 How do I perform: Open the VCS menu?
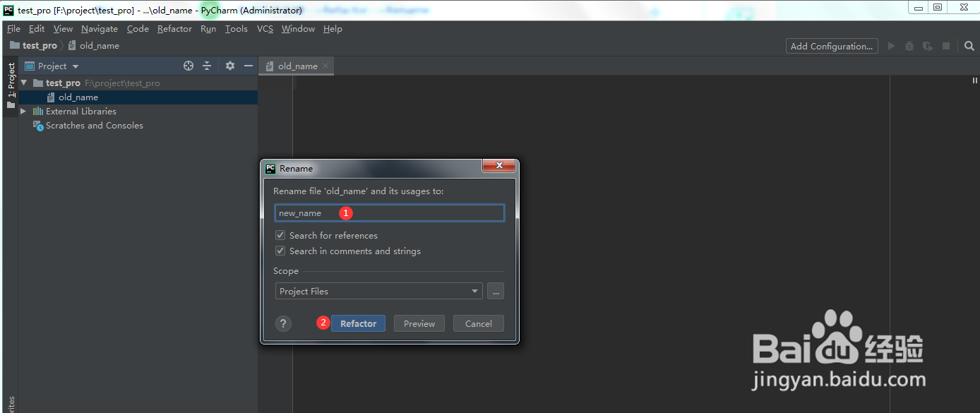pyautogui.click(x=265, y=29)
